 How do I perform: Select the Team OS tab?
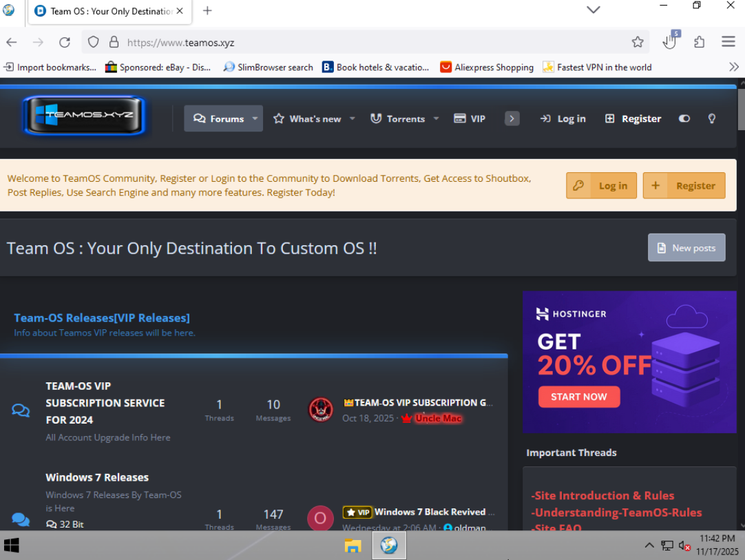[109, 12]
